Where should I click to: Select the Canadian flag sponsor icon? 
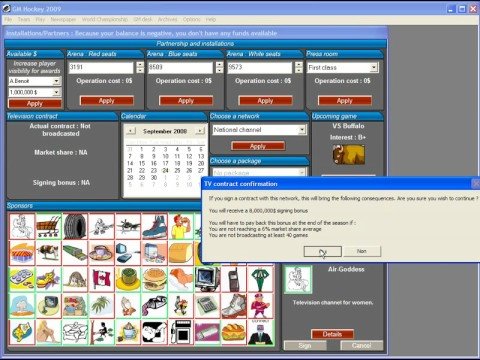point(101,279)
